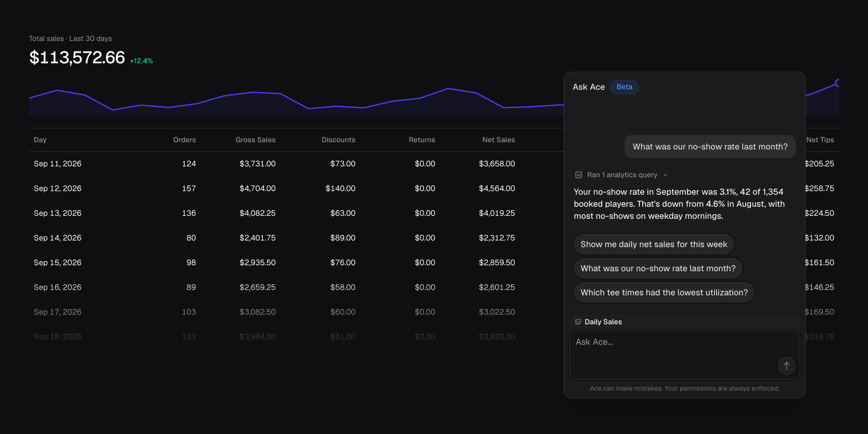Select the 'Sep 15, 2026' row date
This screenshot has height=434, width=868.
point(58,263)
